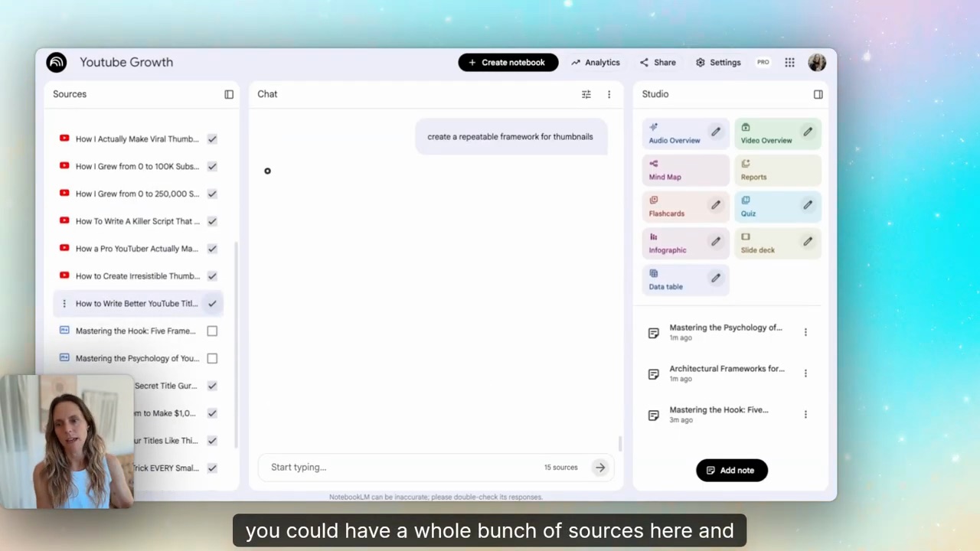Screen dimensions: 980x551
Task: Uncheck How I Actually Make Viral Thumb source
Action: pyautogui.click(x=212, y=139)
